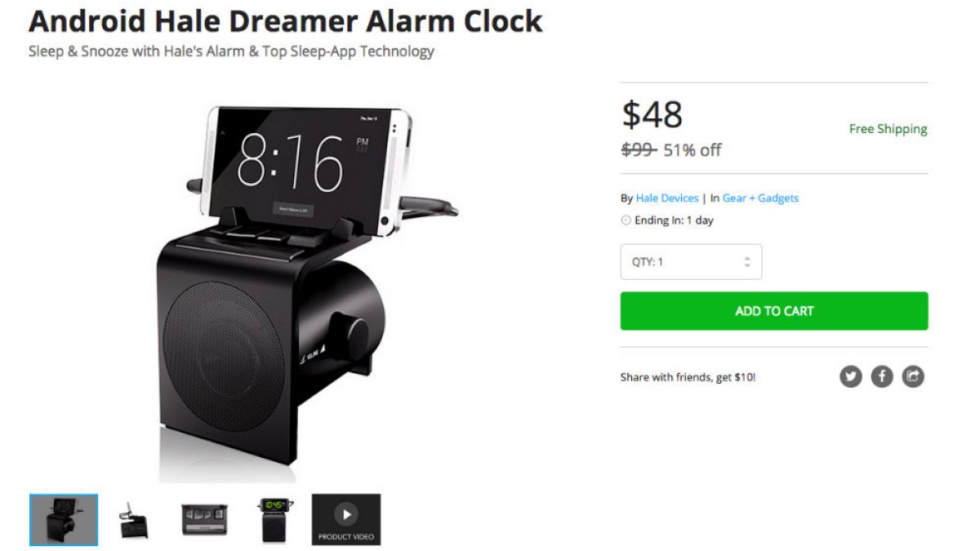Image resolution: width=980 pixels, height=551 pixels.
Task: Click the $48 sale price
Action: coord(652,114)
